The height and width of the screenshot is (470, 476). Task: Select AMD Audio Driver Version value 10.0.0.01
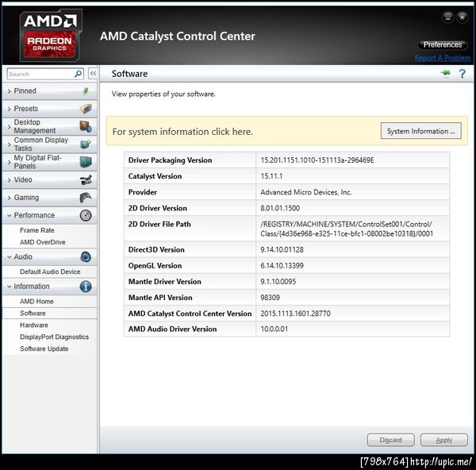tap(274, 329)
